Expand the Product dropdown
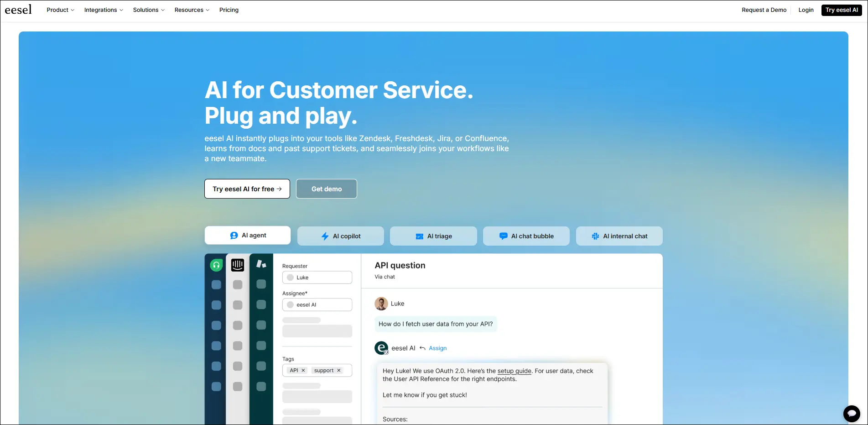The image size is (868, 425). 60,10
